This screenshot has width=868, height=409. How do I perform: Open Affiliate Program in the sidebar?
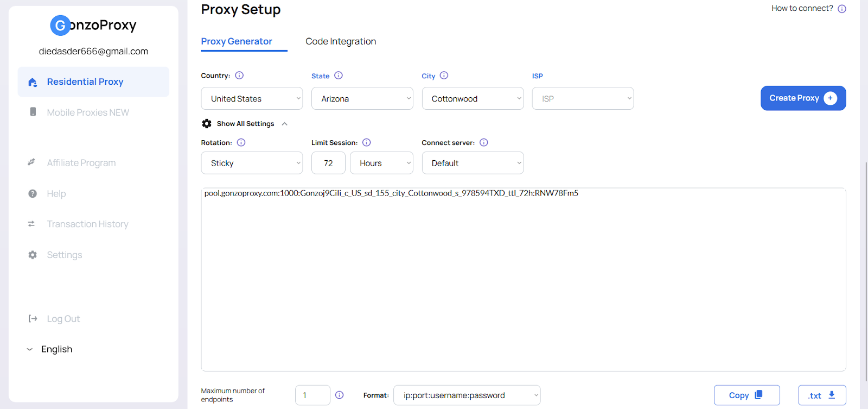click(81, 163)
